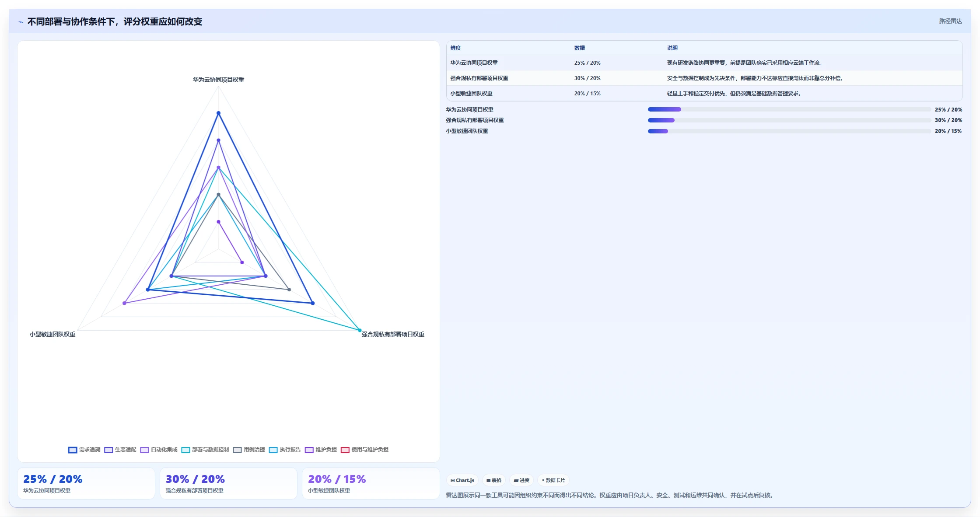Click the description starting with 现有研发链路协同更重要
This screenshot has width=980, height=517.
[x=745, y=63]
